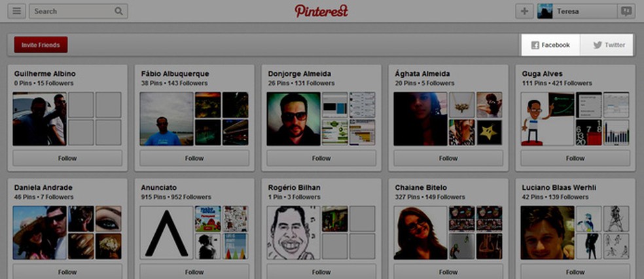
Task: Click the plus add-pin icon
Action: pos(524,11)
